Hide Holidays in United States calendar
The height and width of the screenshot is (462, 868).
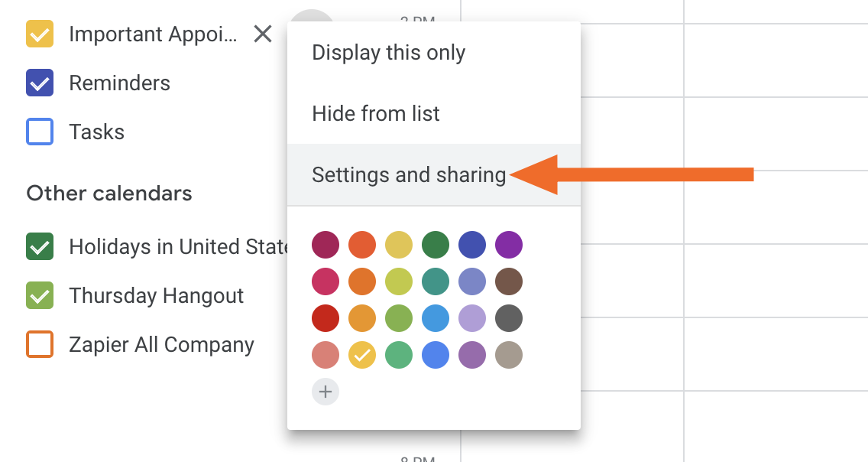(39, 246)
